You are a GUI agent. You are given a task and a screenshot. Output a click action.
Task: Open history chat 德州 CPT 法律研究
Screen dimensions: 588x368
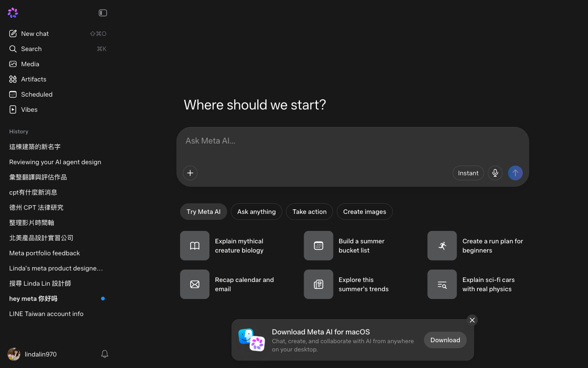click(x=57, y=207)
